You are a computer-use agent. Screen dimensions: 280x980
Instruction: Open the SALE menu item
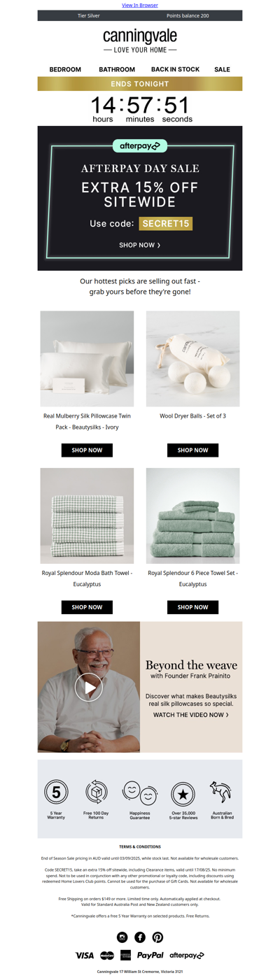(x=222, y=69)
